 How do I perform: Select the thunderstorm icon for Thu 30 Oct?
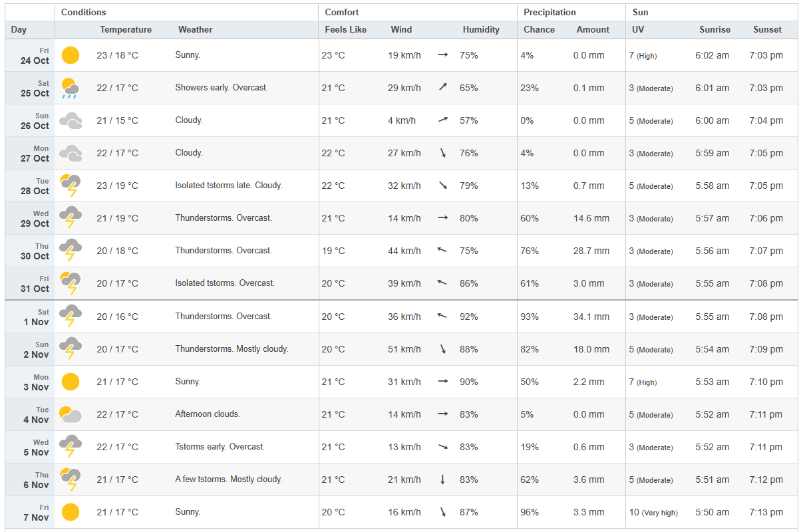pyautogui.click(x=71, y=251)
